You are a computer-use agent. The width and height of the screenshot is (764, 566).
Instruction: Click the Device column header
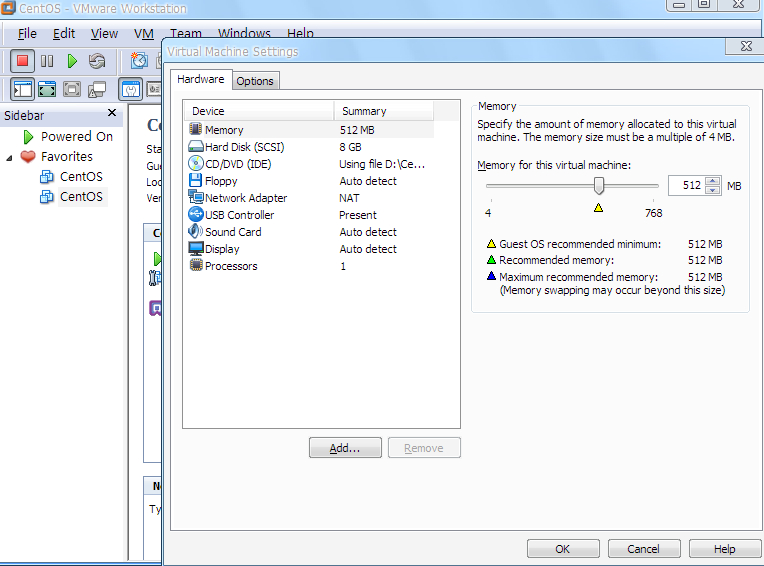[259, 111]
